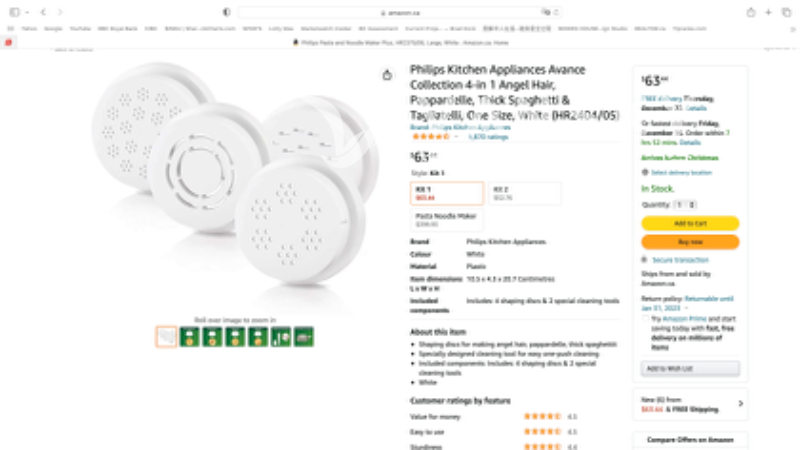This screenshot has width=800, height=450.
Task: Click the privacy shield icon beside address bar
Action: coord(227,12)
